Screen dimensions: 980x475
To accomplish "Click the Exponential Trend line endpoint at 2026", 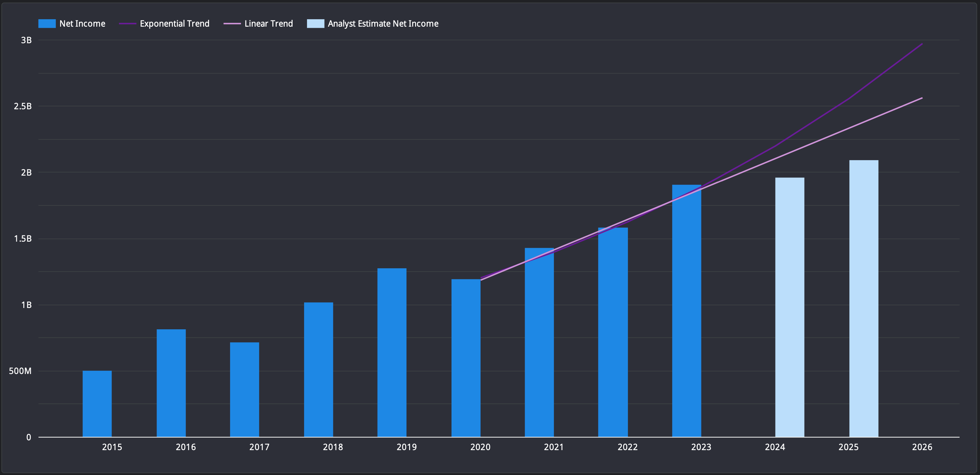I will [921, 44].
